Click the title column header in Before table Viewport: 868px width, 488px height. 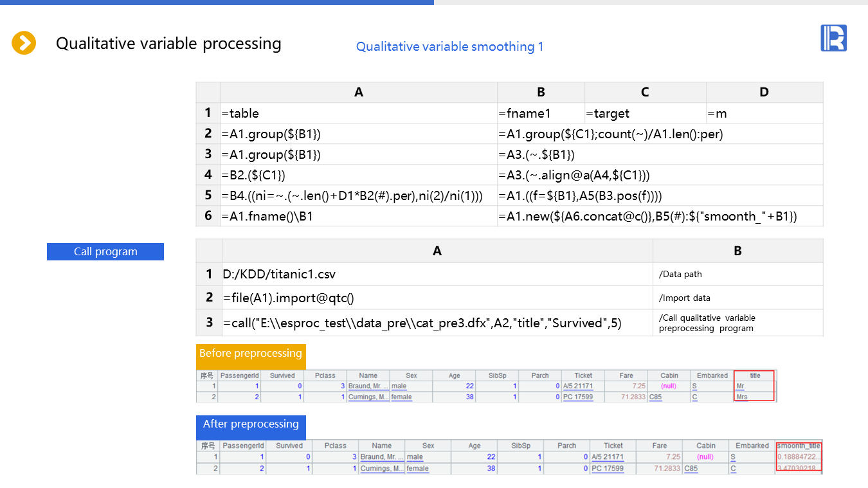tap(754, 375)
